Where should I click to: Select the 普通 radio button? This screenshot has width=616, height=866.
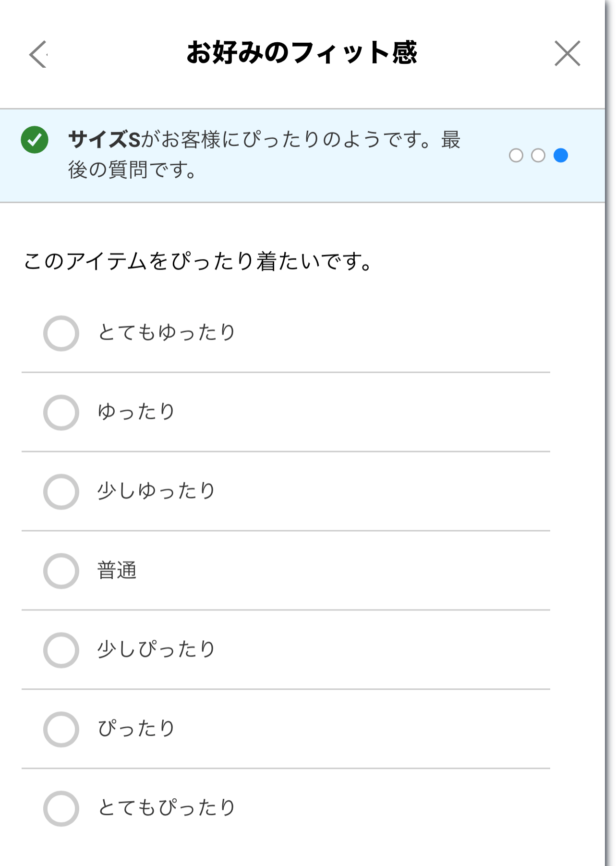(x=61, y=571)
